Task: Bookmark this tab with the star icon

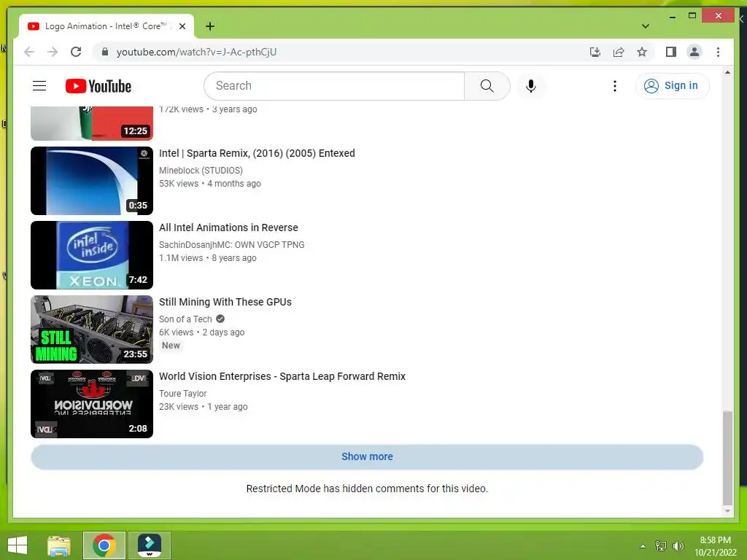Action: (x=642, y=52)
